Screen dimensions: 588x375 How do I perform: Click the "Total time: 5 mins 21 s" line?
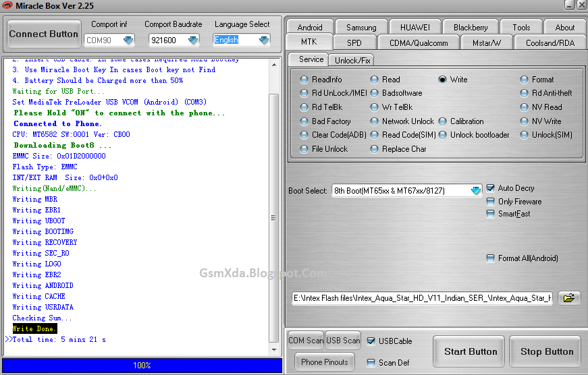(x=59, y=339)
